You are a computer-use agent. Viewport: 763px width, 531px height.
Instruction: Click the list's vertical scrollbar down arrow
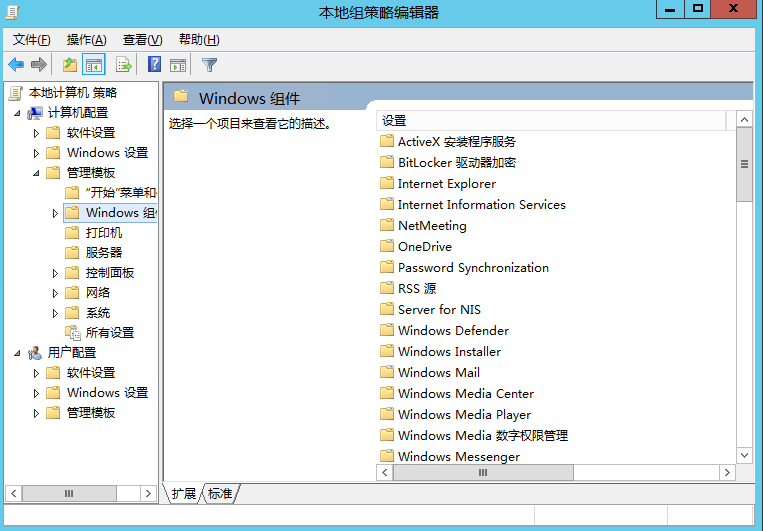[x=745, y=456]
